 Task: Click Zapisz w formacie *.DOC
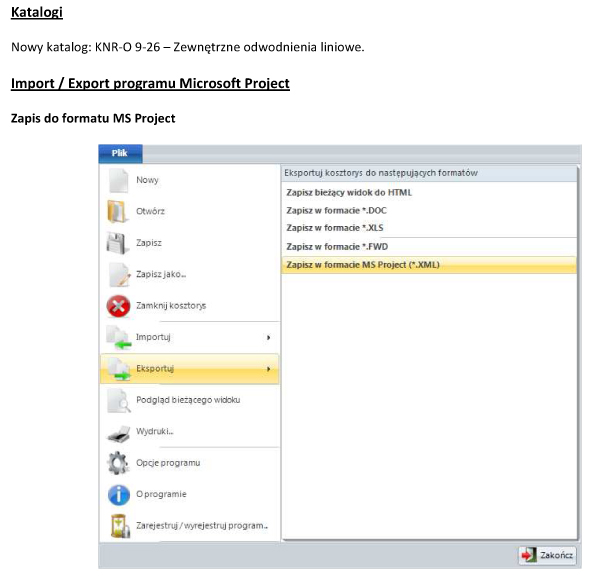coord(429,211)
